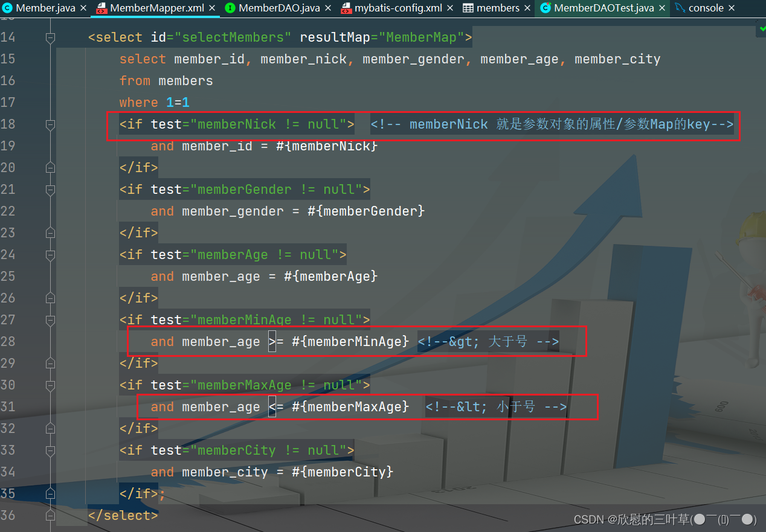Click the "from members" line
The width and height of the screenshot is (766, 532).
click(166, 81)
